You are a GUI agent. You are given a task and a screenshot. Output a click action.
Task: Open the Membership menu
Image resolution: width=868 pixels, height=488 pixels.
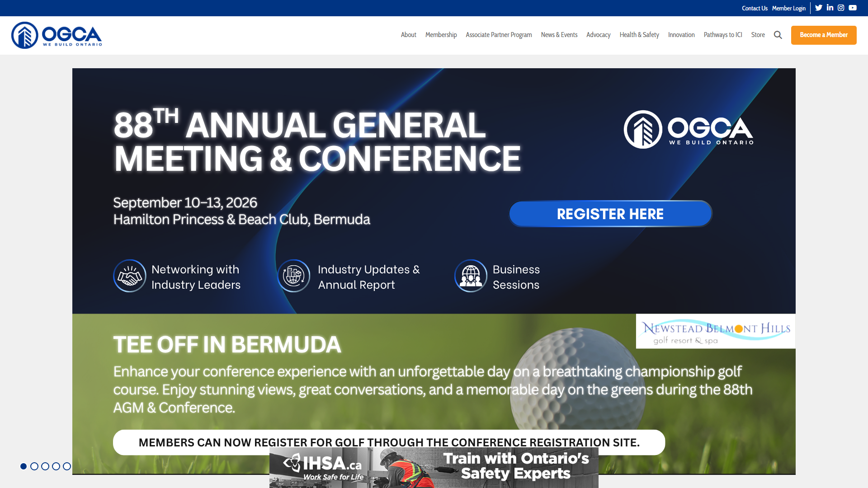click(x=441, y=35)
